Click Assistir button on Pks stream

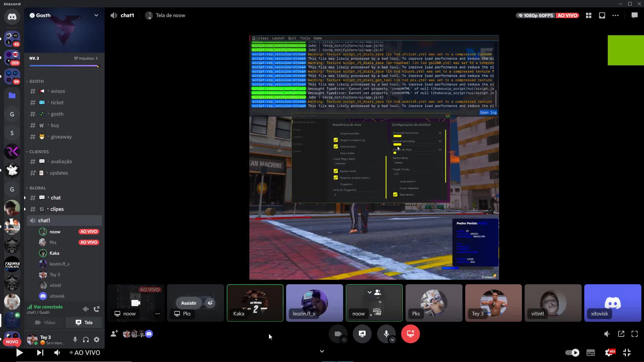[x=189, y=303]
